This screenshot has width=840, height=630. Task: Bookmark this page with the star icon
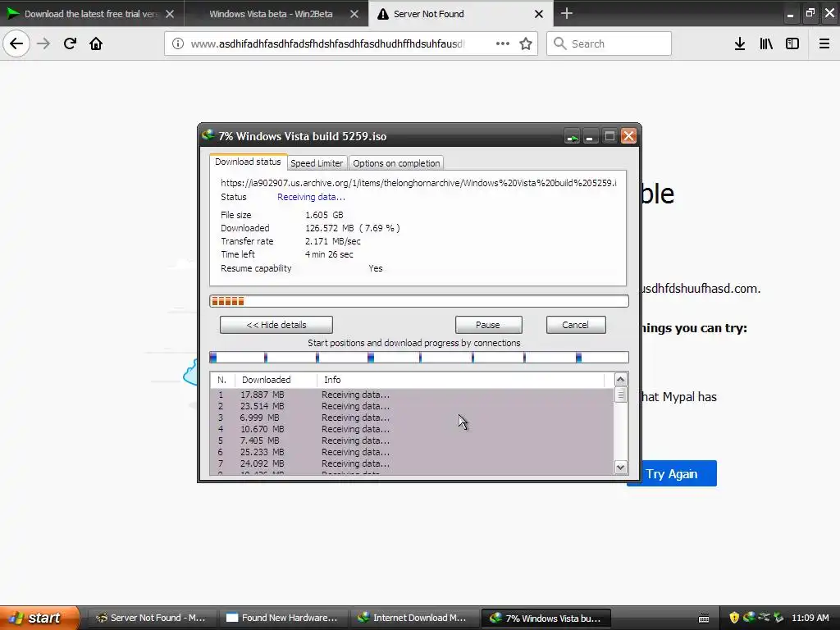526,43
